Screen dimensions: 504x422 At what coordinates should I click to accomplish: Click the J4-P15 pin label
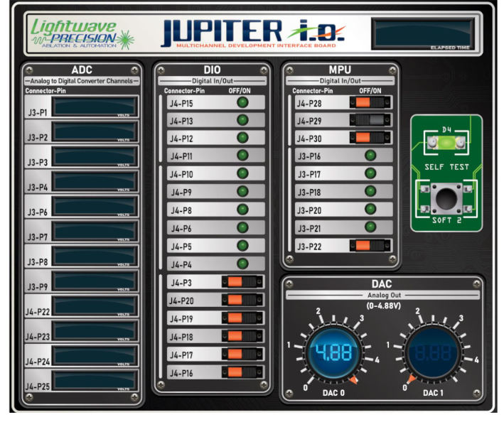click(181, 104)
